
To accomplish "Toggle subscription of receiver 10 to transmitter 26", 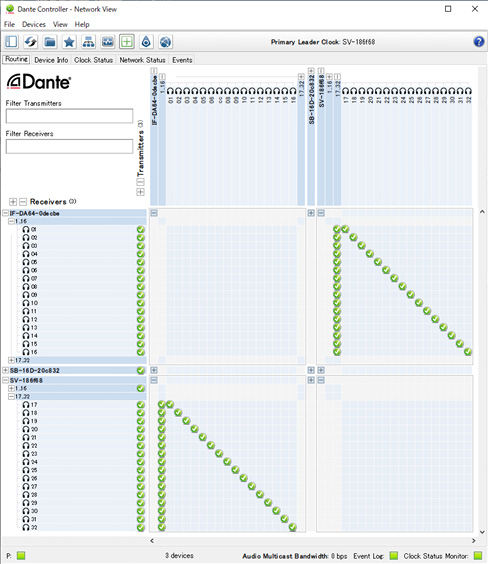I will [419, 303].
